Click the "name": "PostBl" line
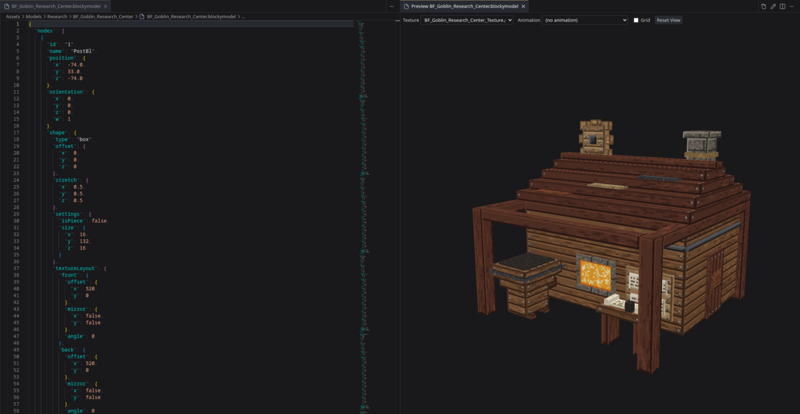This screenshot has height=414, width=800. pos(72,51)
